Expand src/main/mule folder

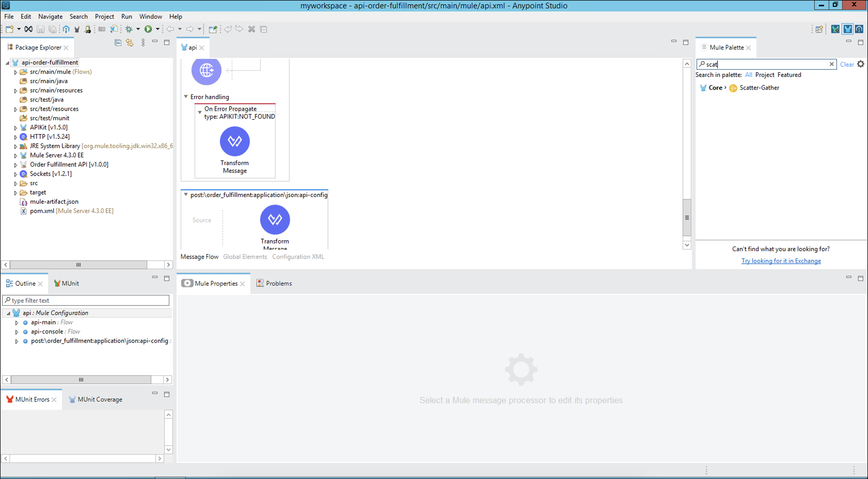[x=15, y=72]
